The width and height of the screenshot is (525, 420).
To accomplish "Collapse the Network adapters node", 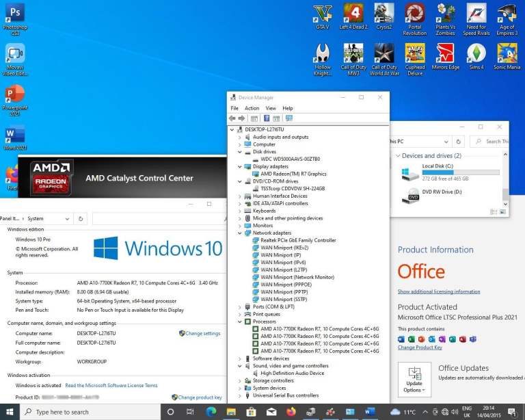I will pyautogui.click(x=239, y=233).
